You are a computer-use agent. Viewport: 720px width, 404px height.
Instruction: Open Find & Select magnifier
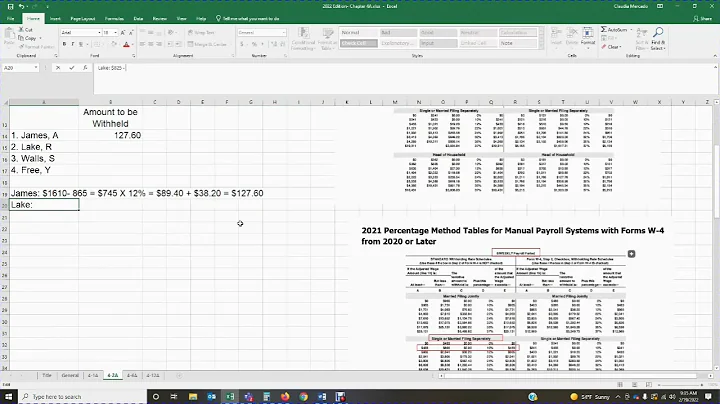point(658,38)
